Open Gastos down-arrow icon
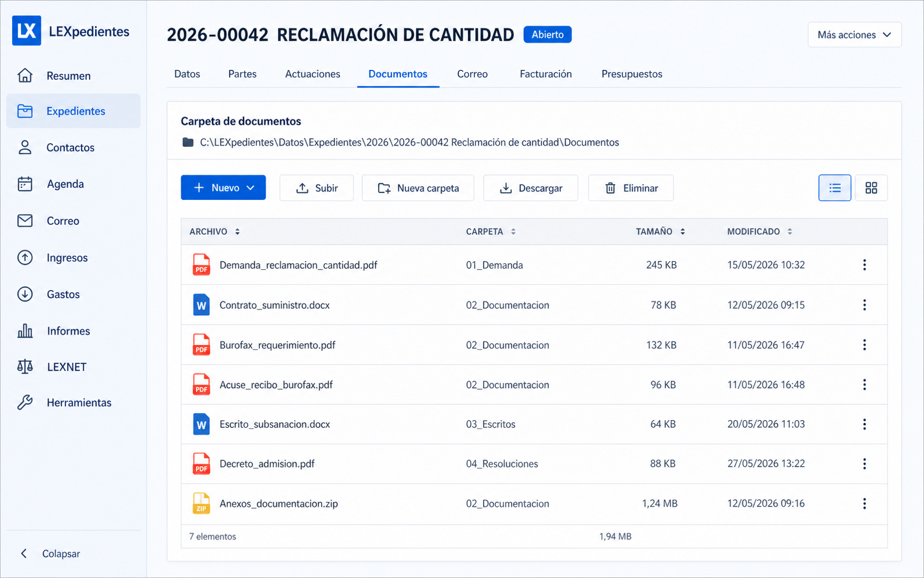 tap(25, 294)
